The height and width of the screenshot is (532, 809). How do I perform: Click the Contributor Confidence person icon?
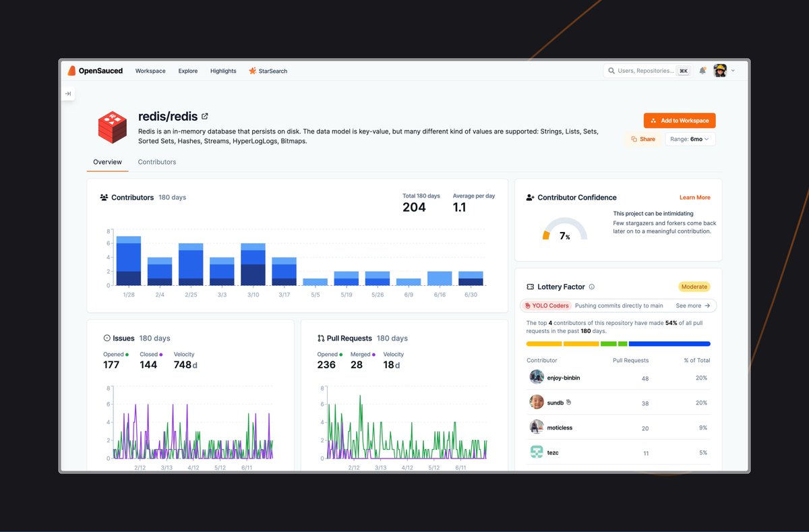[x=531, y=198]
